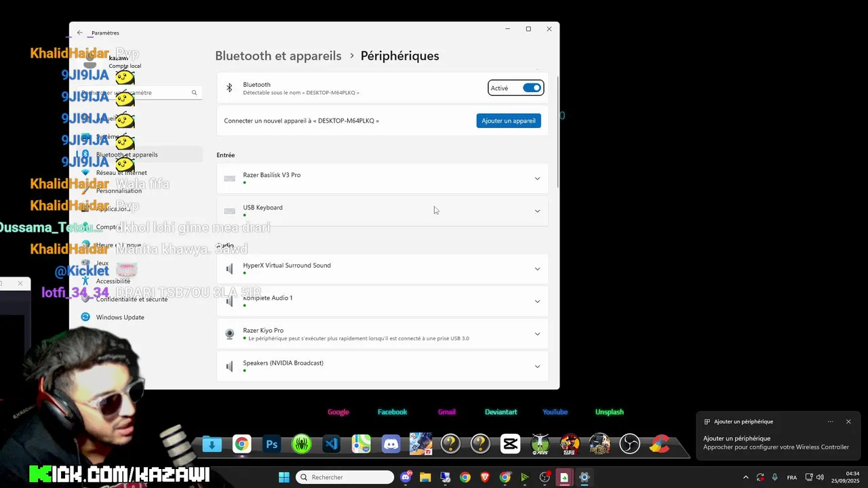Open Réseau et Internet settings
The height and width of the screenshot is (488, 868).
(141, 173)
